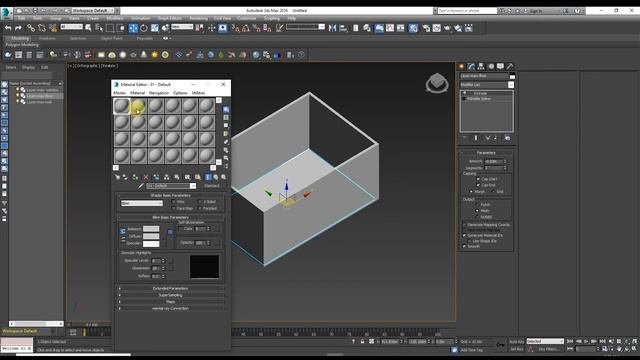Click the Redo arrow in main toolbar
640x360 pixels.
(18, 28)
